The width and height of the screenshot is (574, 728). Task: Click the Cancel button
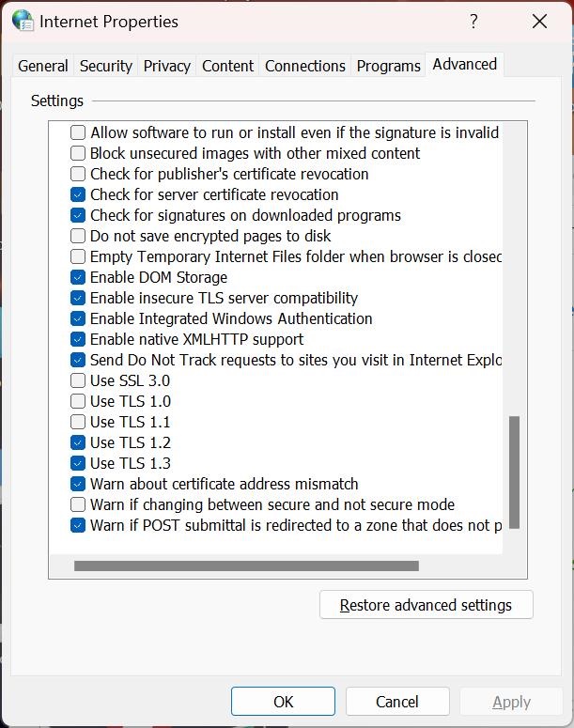[396, 702]
